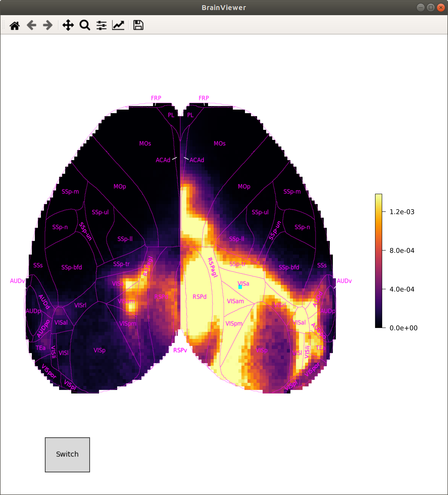This screenshot has height=495, width=448.
Task: Open the Edit axis curves icon
Action: tap(118, 25)
